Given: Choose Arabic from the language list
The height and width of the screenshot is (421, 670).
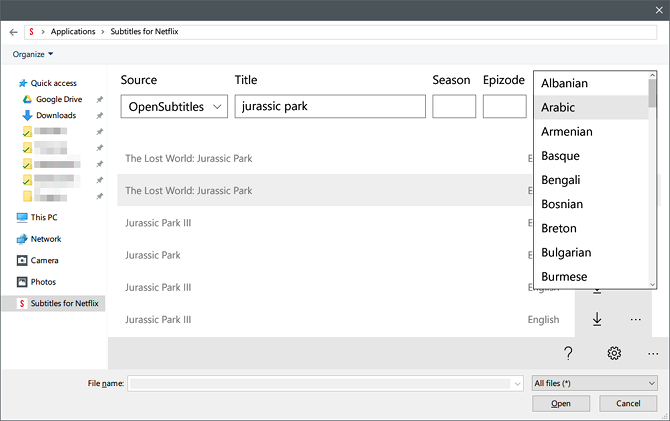Looking at the screenshot, I should [x=591, y=107].
